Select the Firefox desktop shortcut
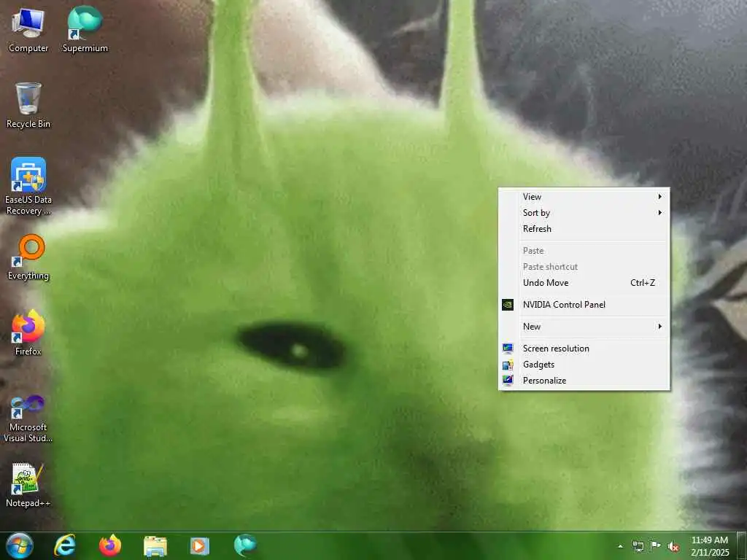Viewport: 747px width, 560px height. 28,332
